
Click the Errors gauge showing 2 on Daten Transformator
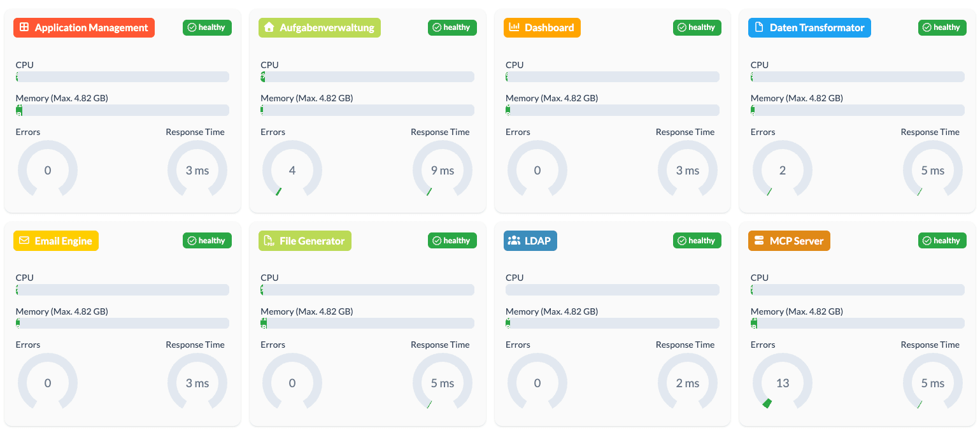[x=783, y=170]
